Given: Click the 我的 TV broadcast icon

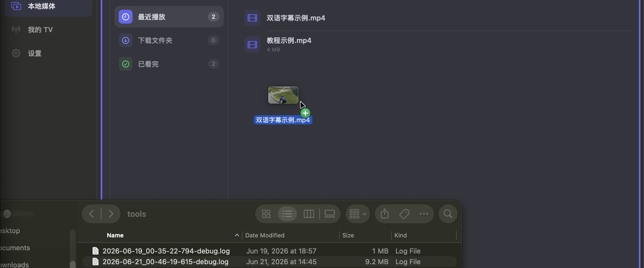Looking at the screenshot, I should (x=16, y=29).
